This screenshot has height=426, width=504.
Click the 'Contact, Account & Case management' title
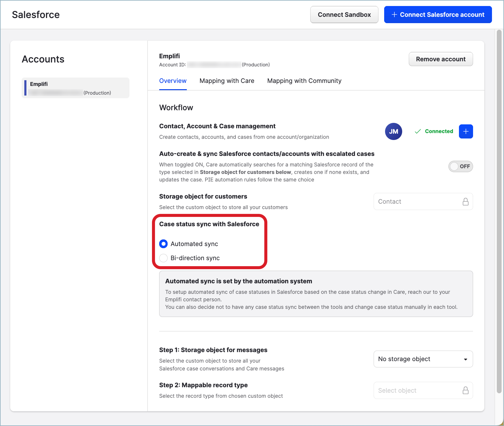pos(217,126)
